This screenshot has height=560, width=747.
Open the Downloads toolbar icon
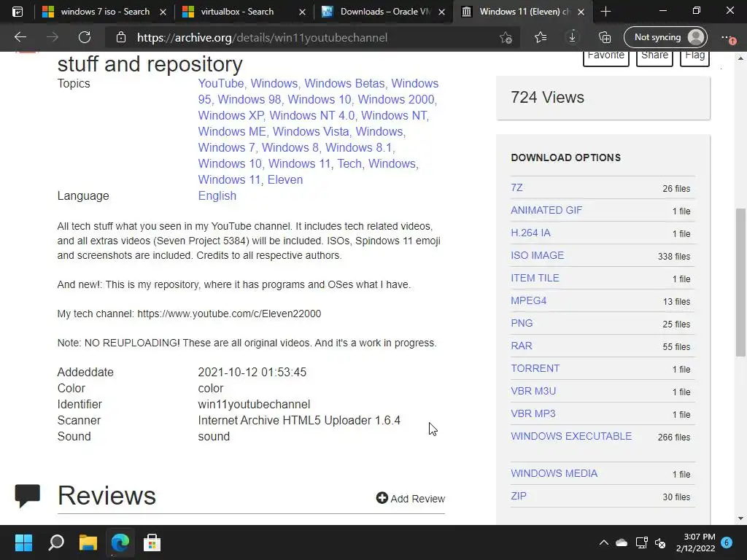[x=572, y=37]
